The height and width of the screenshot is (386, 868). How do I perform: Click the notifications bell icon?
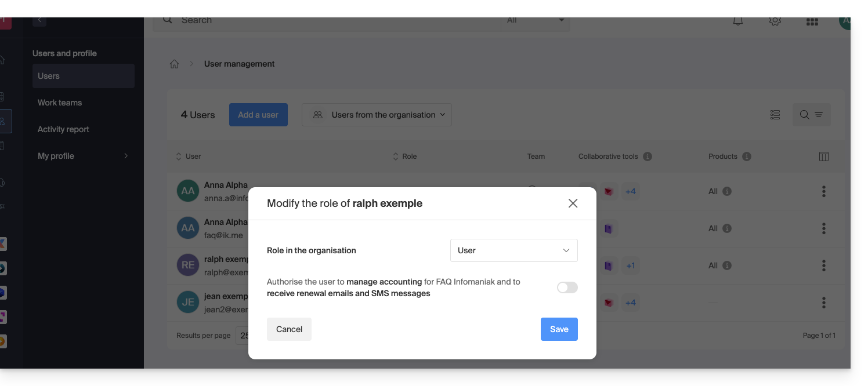[737, 21]
